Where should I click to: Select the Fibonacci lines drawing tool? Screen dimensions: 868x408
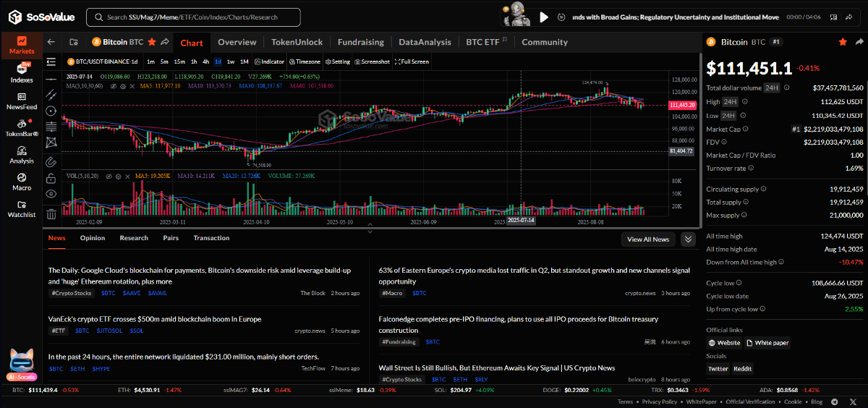[x=51, y=127]
